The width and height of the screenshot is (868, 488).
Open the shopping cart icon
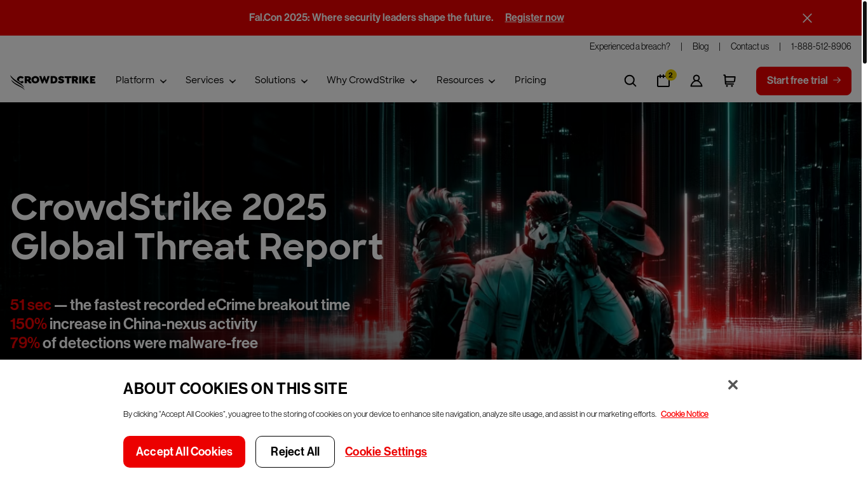[729, 81]
